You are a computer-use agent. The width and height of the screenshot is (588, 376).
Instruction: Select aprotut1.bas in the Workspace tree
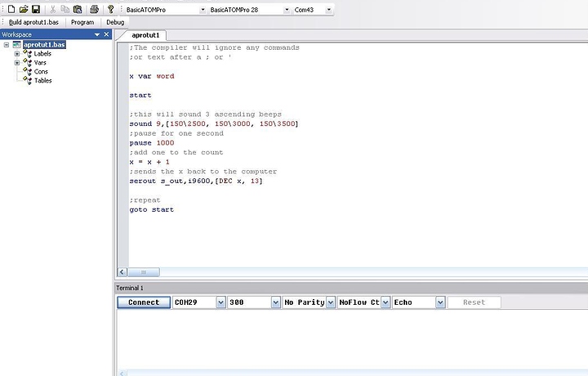tap(45, 45)
